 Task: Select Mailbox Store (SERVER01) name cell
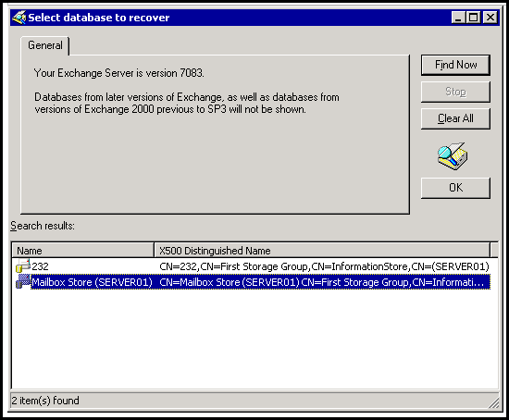[x=92, y=282]
